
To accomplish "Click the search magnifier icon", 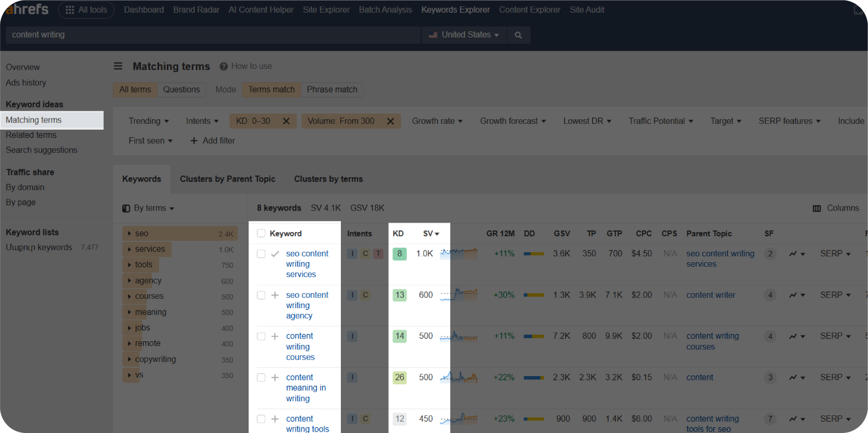I will 518,35.
